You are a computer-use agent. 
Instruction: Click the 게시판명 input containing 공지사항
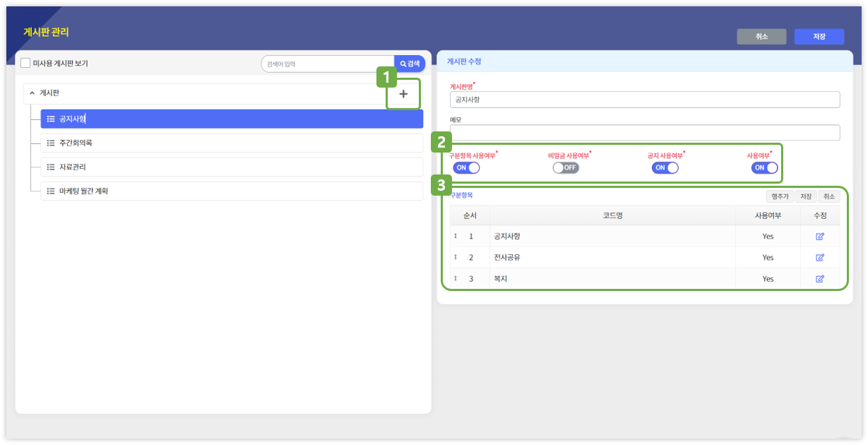[645, 100]
